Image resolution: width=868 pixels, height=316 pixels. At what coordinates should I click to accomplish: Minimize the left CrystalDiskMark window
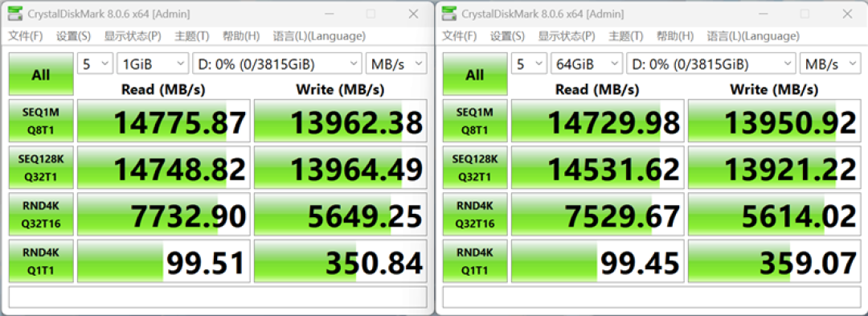(x=329, y=14)
